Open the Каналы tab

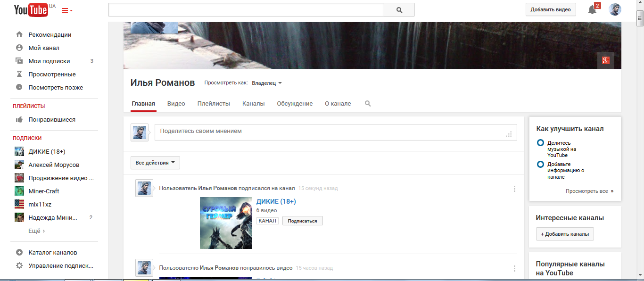click(x=254, y=104)
